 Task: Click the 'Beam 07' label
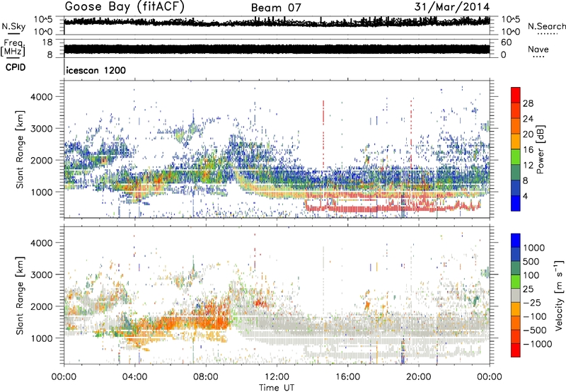click(276, 8)
